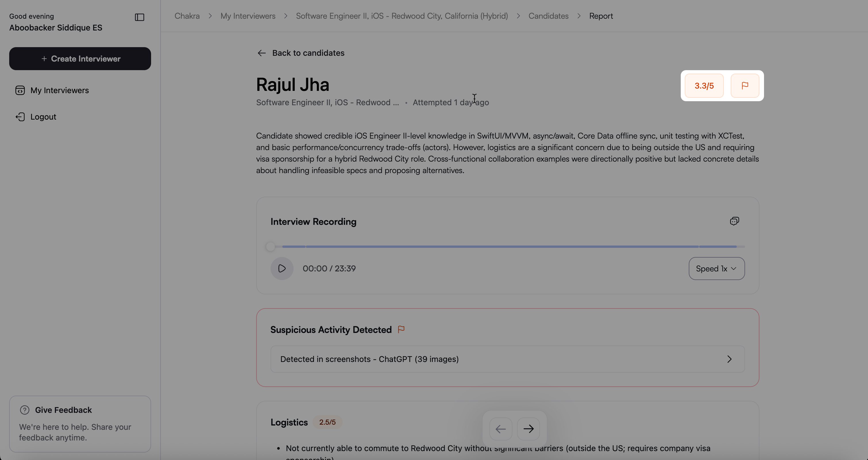Go to Candidates breadcrumb

click(x=548, y=16)
